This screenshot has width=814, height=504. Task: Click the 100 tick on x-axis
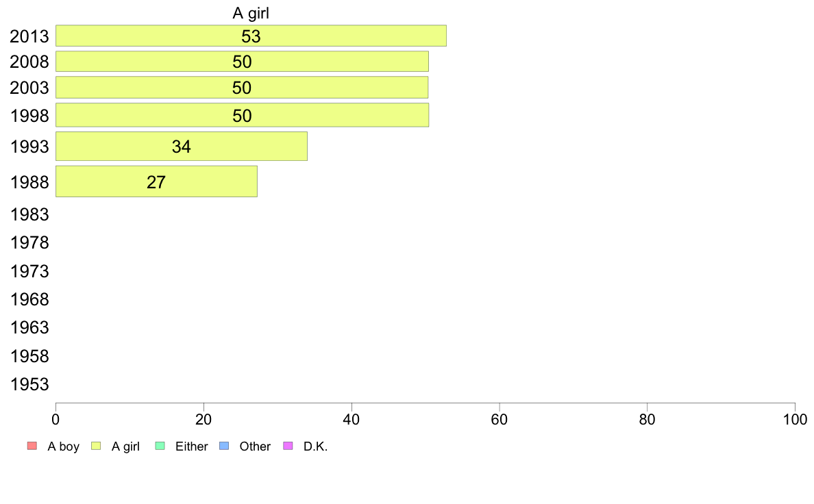click(x=795, y=419)
